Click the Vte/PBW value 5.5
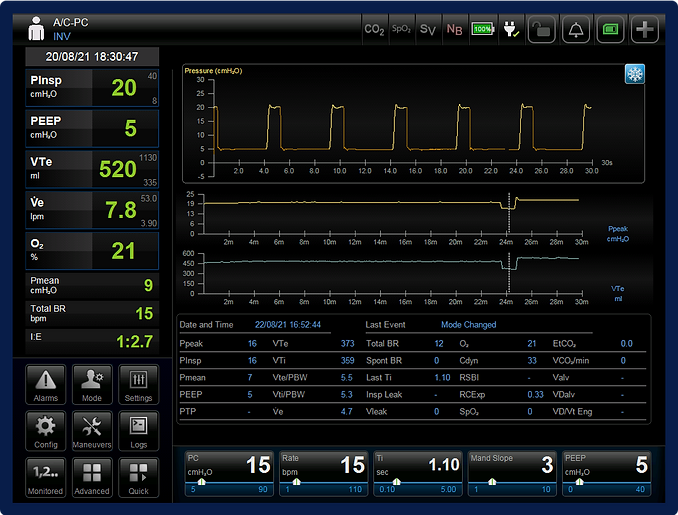This screenshot has height=515, width=678. [x=346, y=378]
